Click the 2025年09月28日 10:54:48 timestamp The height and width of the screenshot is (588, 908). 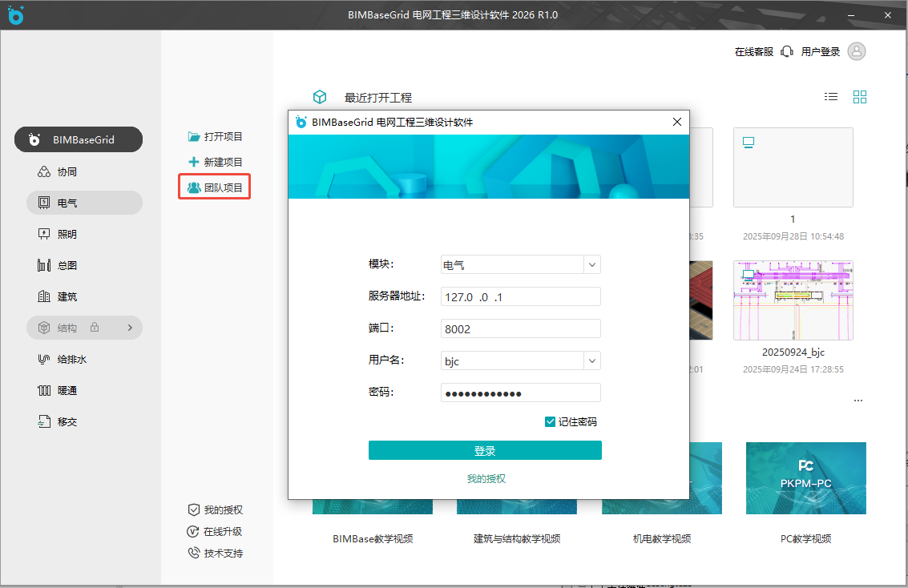793,236
